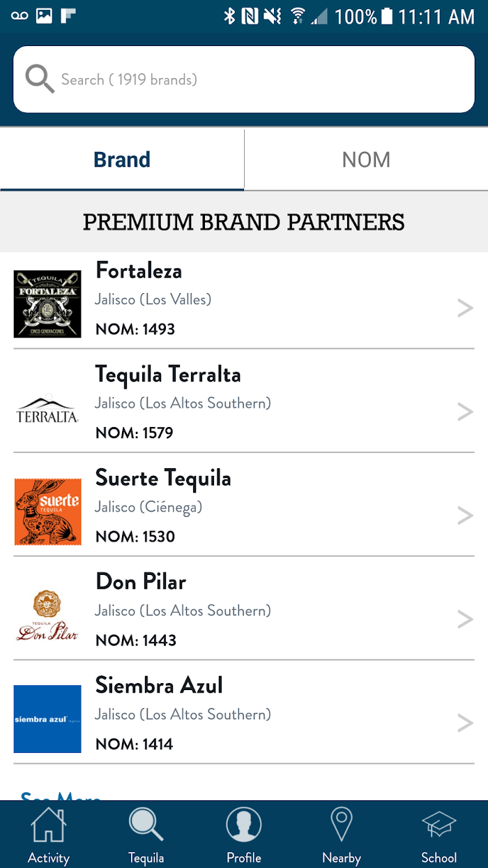Open the Profile icon in bottom bar
Image resolution: width=488 pixels, height=868 pixels.
(244, 825)
